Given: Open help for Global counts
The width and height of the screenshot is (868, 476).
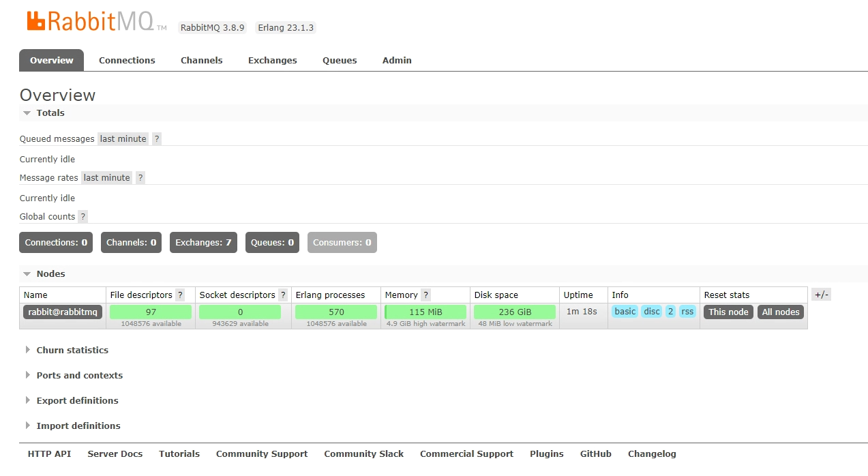Looking at the screenshot, I should (x=83, y=216).
